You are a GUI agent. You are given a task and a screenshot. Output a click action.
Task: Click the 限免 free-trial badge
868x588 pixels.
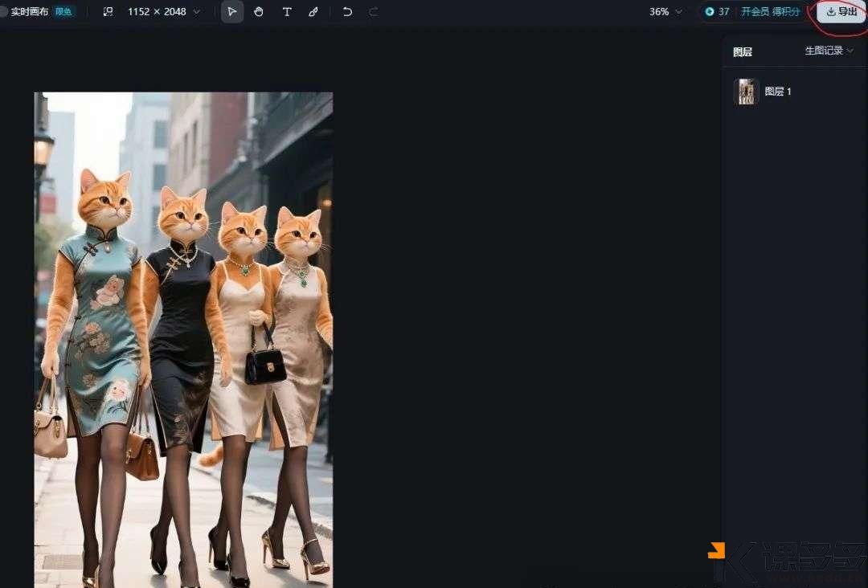pyautogui.click(x=63, y=12)
